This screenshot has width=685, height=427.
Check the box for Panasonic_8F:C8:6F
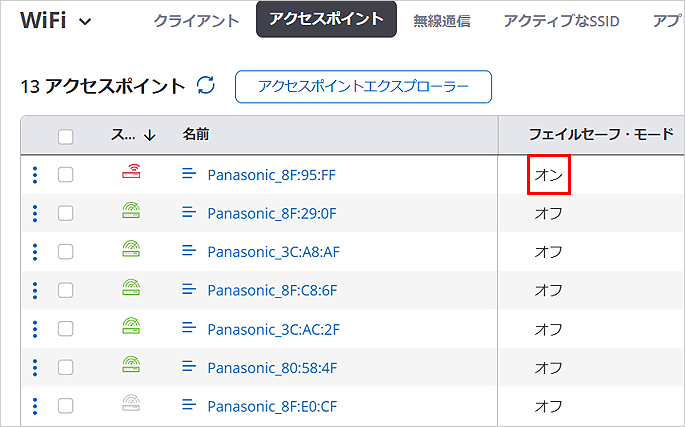pyautogui.click(x=66, y=290)
